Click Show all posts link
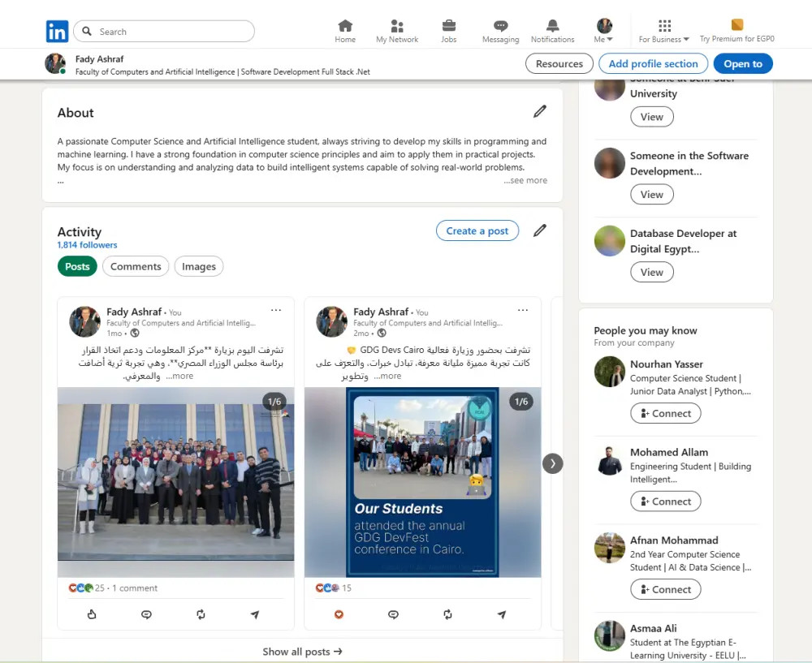This screenshot has width=812, height=663. 302,651
